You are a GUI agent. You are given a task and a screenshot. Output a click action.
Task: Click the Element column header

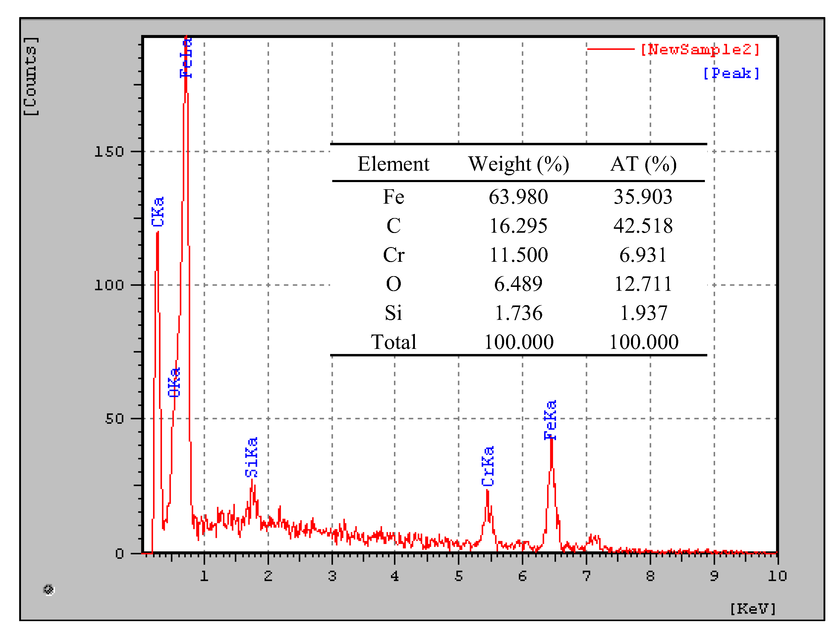[393, 164]
